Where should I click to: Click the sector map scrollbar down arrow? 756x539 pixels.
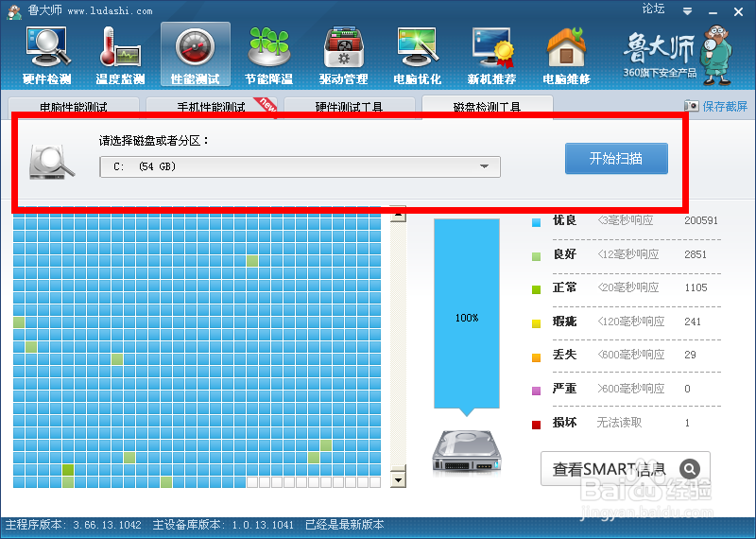tap(398, 479)
